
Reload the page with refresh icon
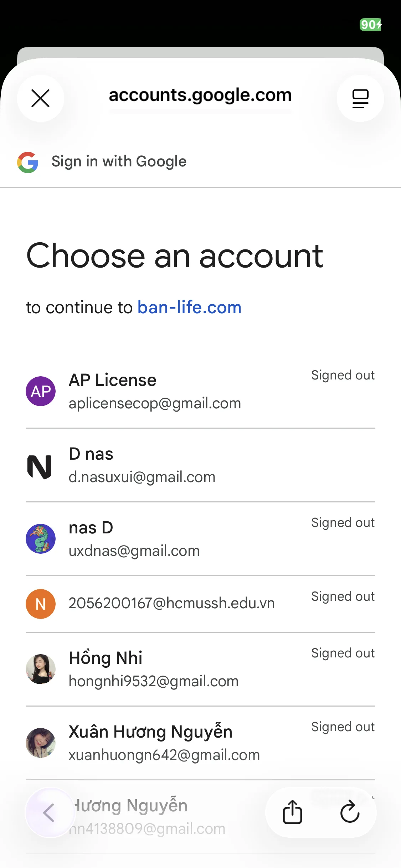pyautogui.click(x=350, y=812)
